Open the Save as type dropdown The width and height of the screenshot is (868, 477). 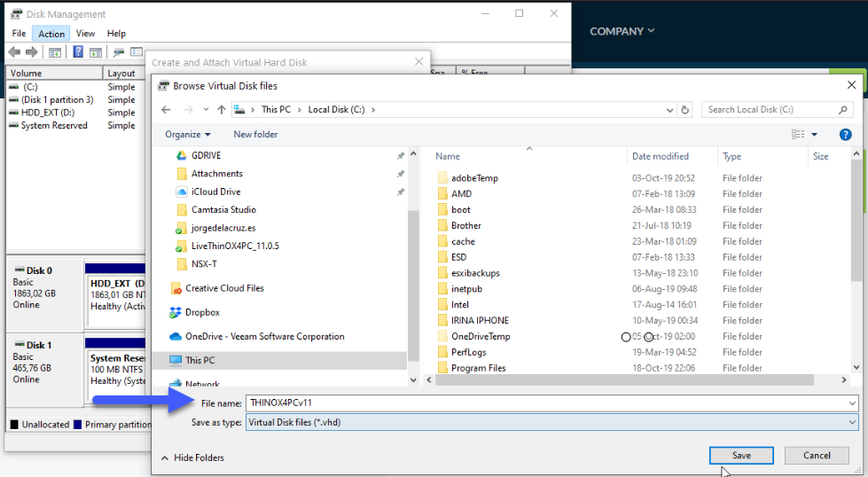(x=551, y=422)
